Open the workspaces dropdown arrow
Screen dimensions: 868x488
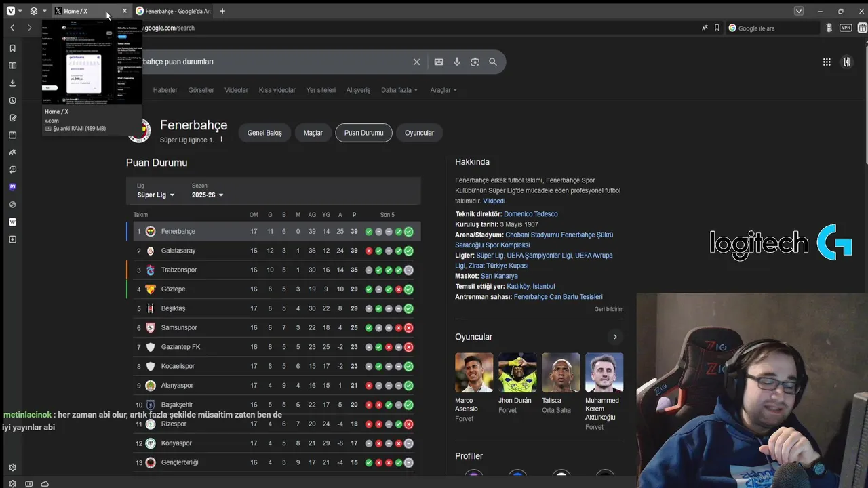point(45,11)
